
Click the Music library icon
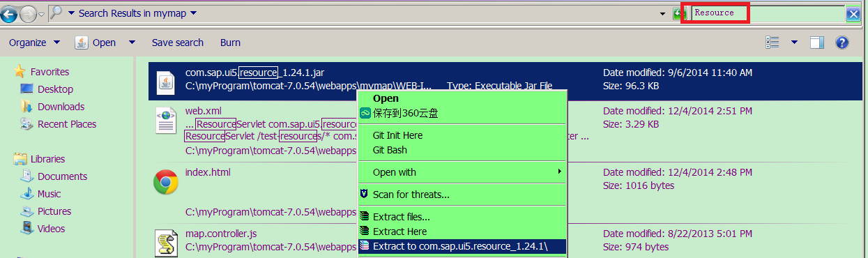(27, 193)
